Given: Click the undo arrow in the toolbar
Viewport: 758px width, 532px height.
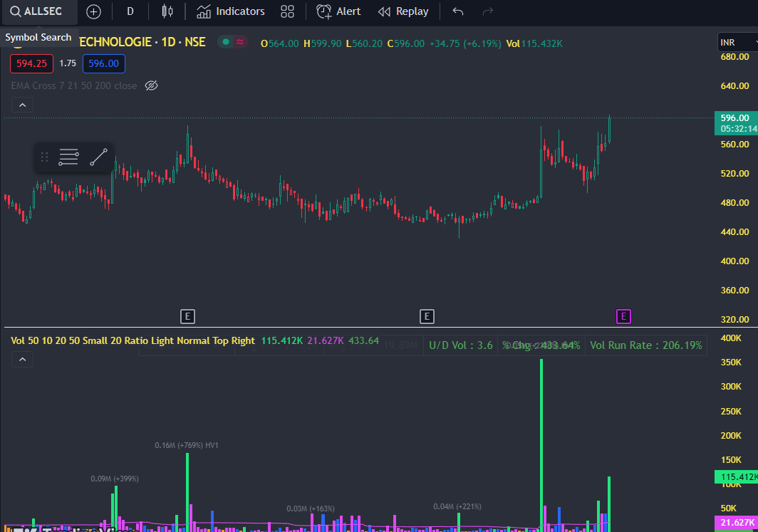Looking at the screenshot, I should (x=457, y=11).
